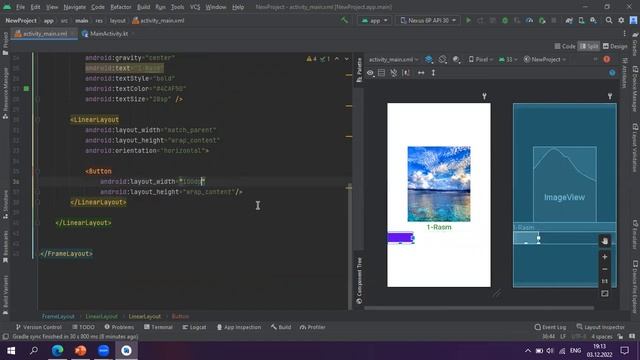Open the activity_main.xml file dropdown in the design panel
The height and width of the screenshot is (360, 640).
(x=393, y=60)
